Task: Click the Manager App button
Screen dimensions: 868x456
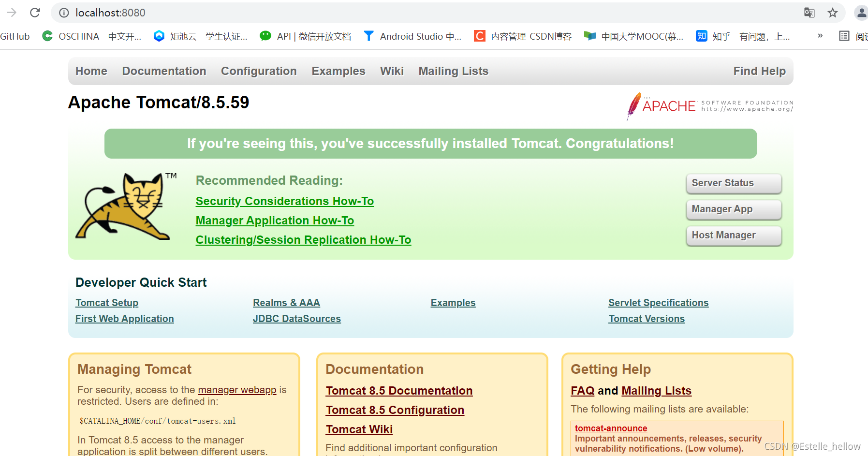Action: [734, 209]
